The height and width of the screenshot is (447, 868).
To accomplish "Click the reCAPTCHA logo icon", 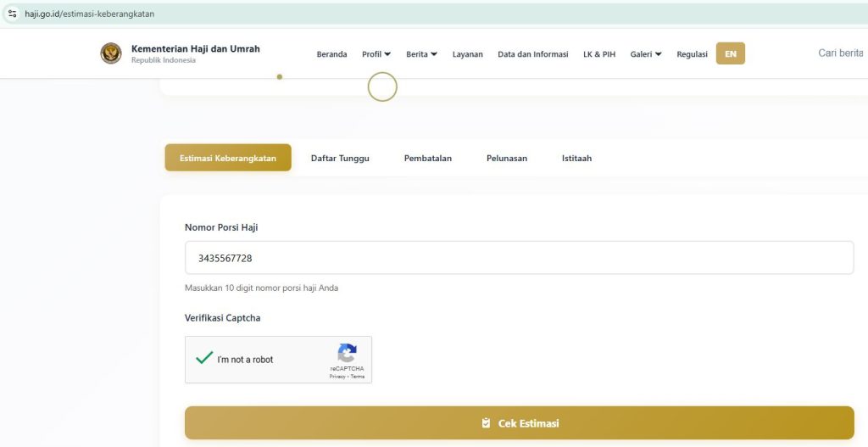I will pyautogui.click(x=347, y=354).
